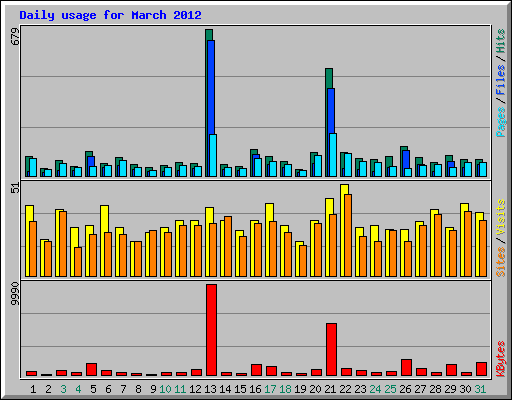The width and height of the screenshot is (512, 400).
Task: Click the 51 axis label for visits
Action: coord(15,188)
